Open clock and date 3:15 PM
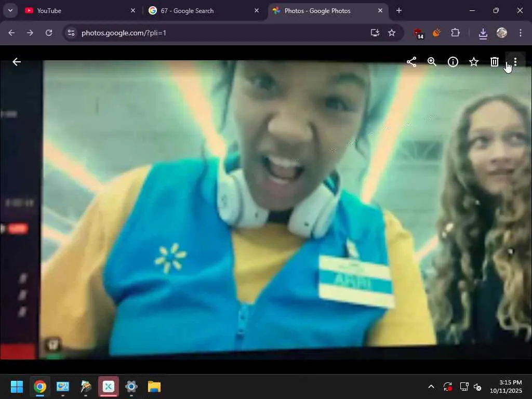 pyautogui.click(x=506, y=387)
